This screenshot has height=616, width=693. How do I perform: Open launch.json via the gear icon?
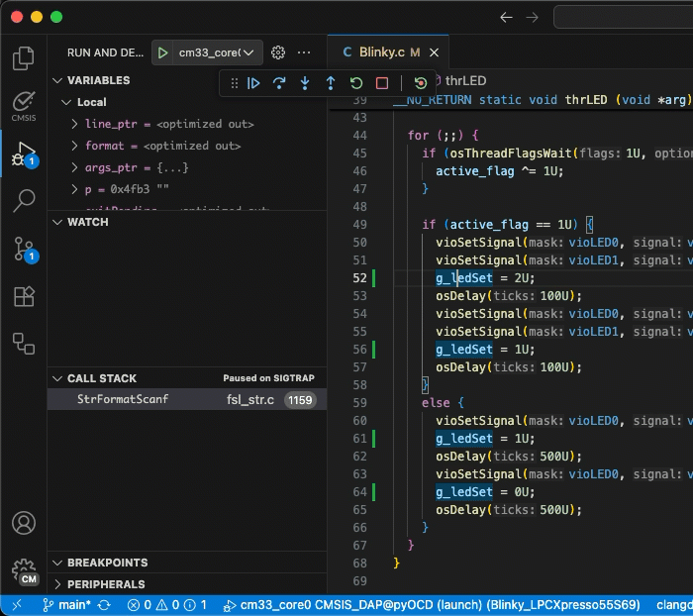278,52
